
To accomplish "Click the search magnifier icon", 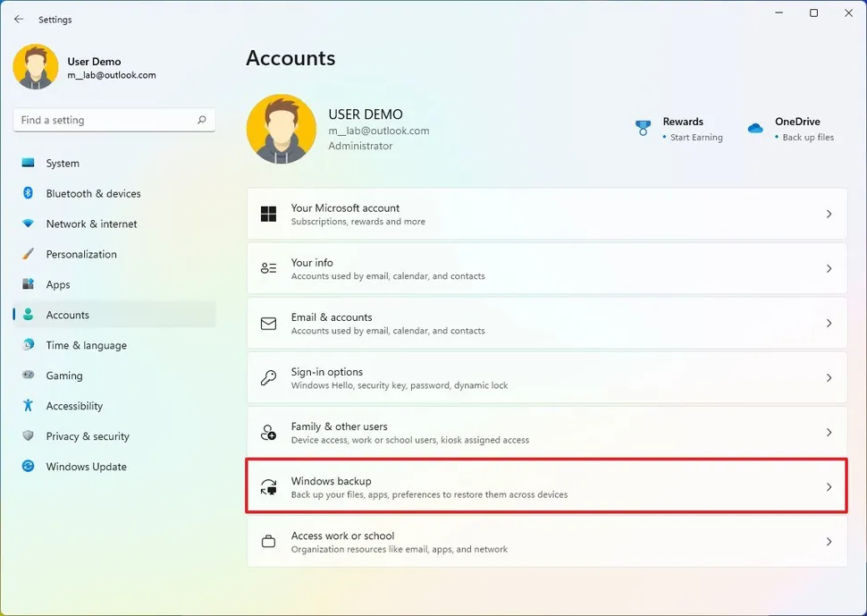I will point(202,120).
